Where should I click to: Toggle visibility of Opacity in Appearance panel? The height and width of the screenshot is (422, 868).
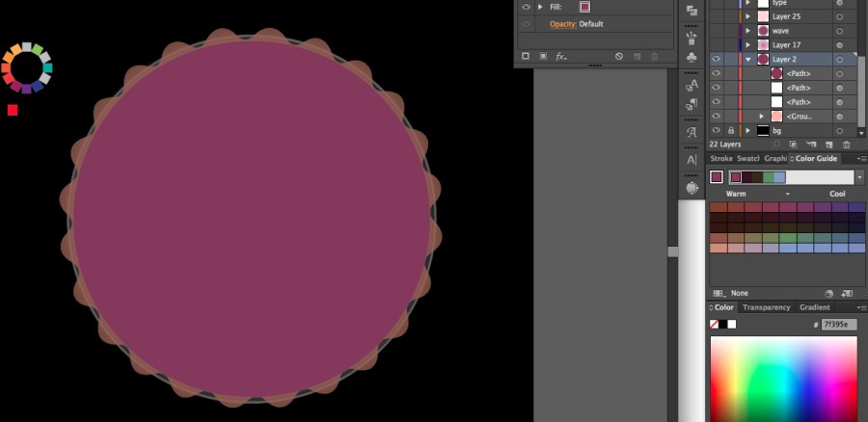[526, 24]
